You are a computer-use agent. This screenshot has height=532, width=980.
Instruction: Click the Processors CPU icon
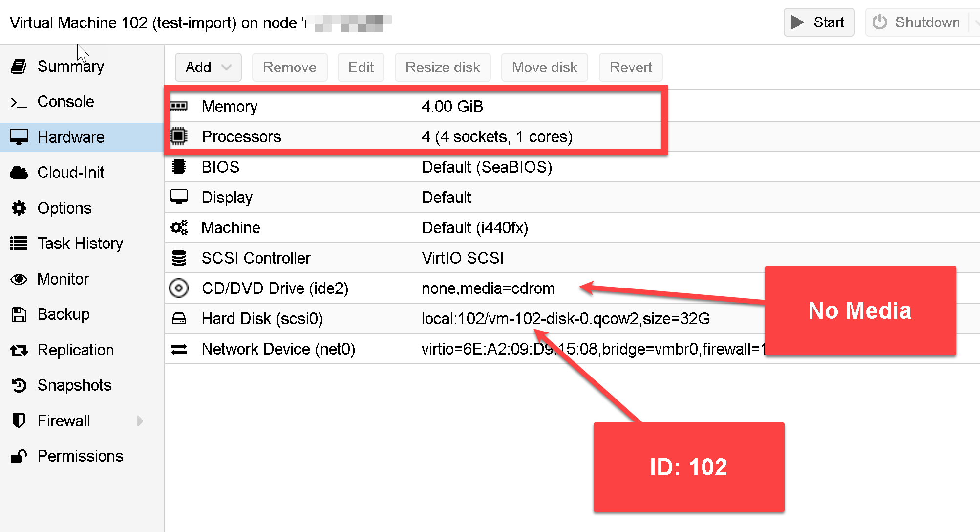pyautogui.click(x=179, y=136)
